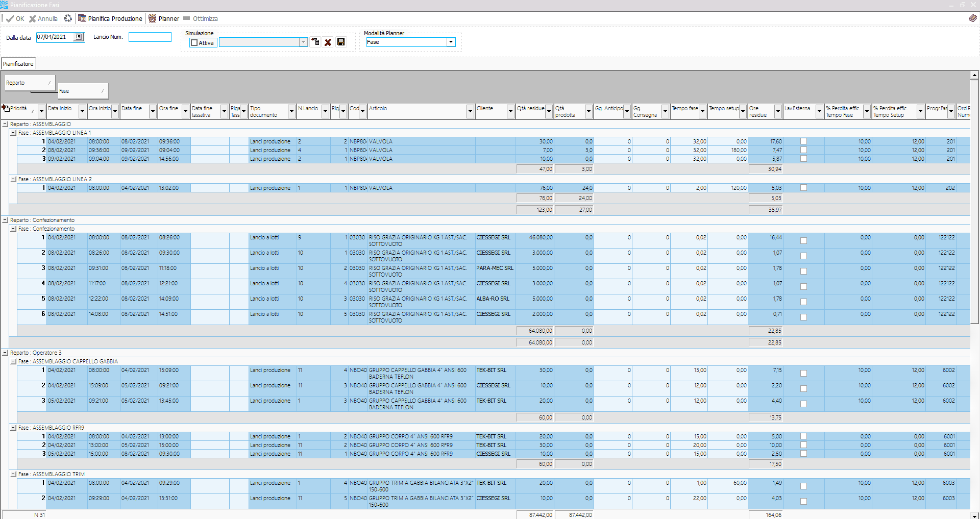Collapse the Fase : ASSEMBLAGGIO LINEA 1 group
Screen dimensions: 980x519
tap(13, 133)
